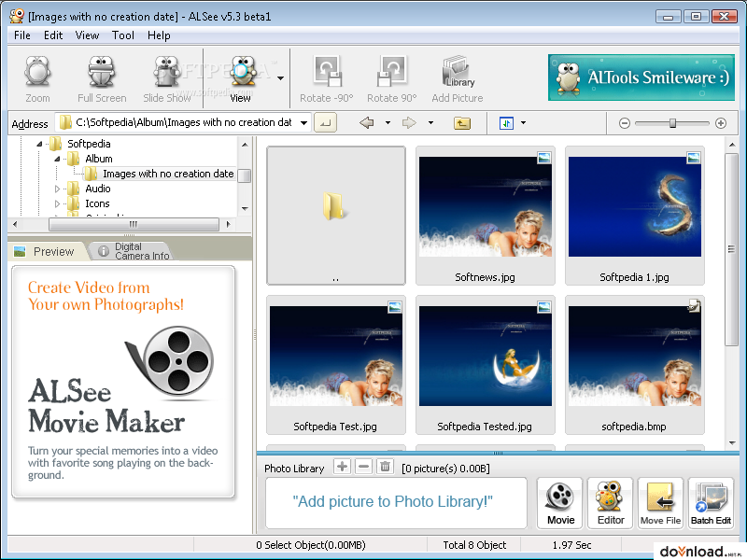Remove picture with minus button
The height and width of the screenshot is (560, 747).
click(x=363, y=467)
